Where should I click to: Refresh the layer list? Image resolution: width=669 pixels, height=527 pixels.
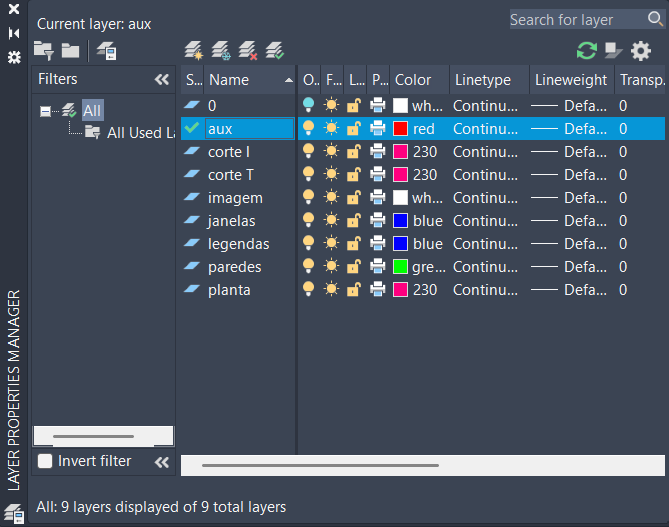coord(586,50)
